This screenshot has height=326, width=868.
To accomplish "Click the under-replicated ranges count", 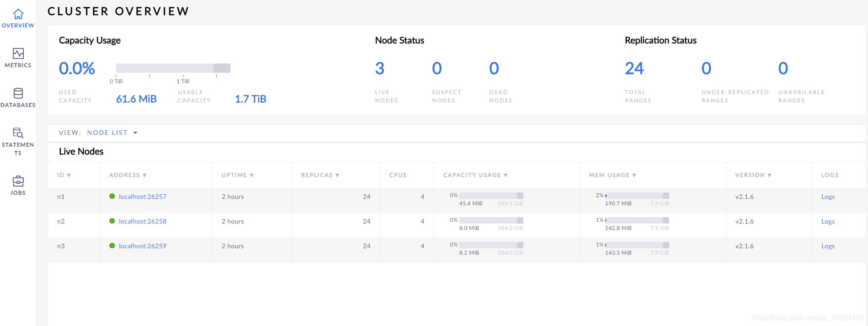I will (707, 69).
